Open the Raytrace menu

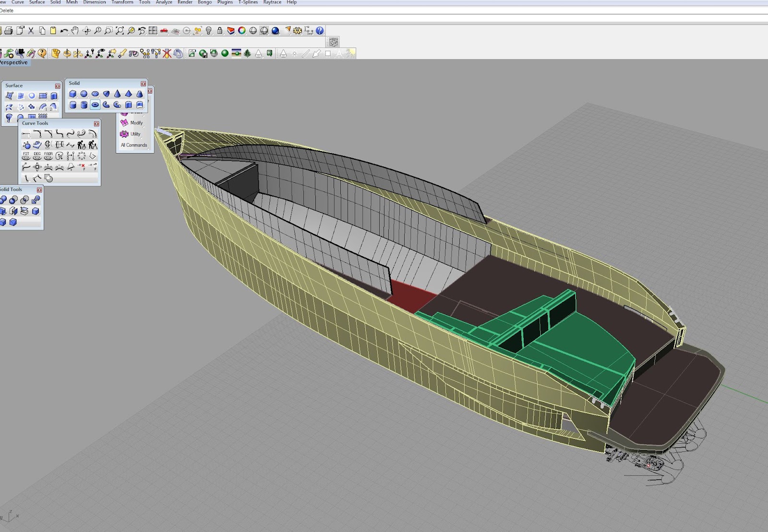pos(272,2)
